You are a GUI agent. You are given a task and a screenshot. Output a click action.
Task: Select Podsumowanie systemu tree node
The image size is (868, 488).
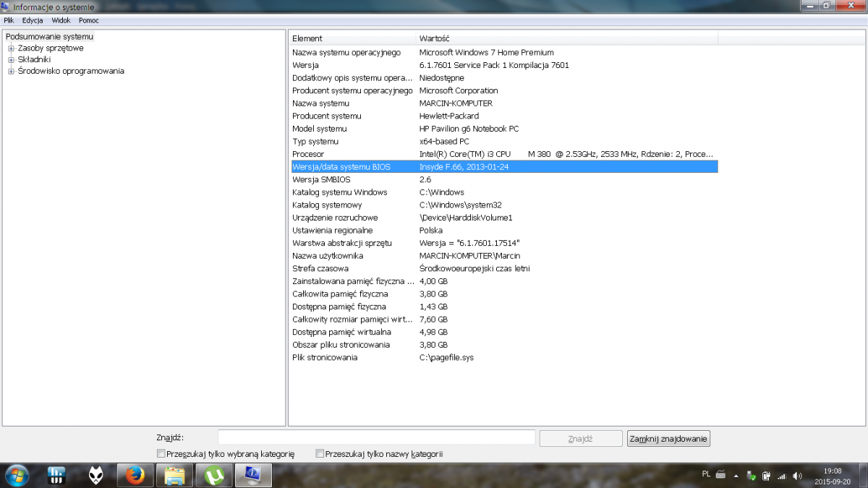click(x=49, y=36)
